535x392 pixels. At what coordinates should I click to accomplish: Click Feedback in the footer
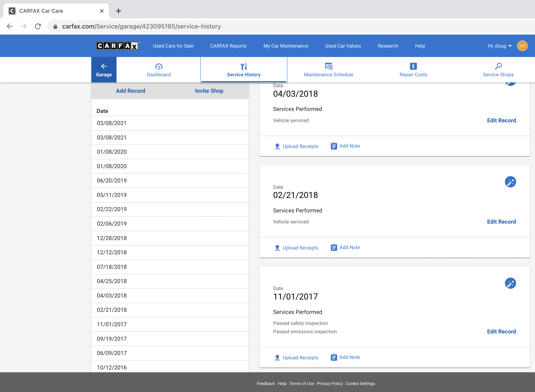point(266,383)
